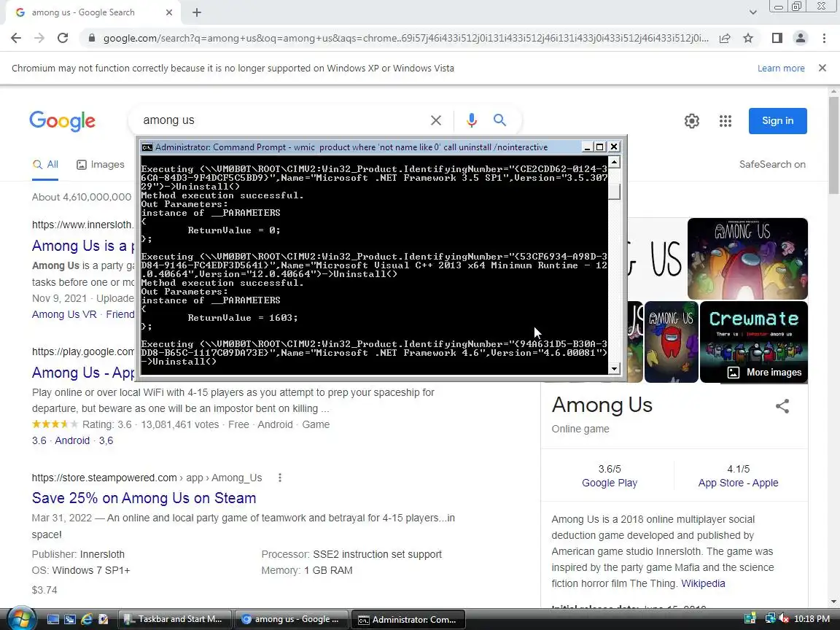This screenshot has width=840, height=630.
Task: Click the Google page scrollbar thumb
Action: click(833, 144)
